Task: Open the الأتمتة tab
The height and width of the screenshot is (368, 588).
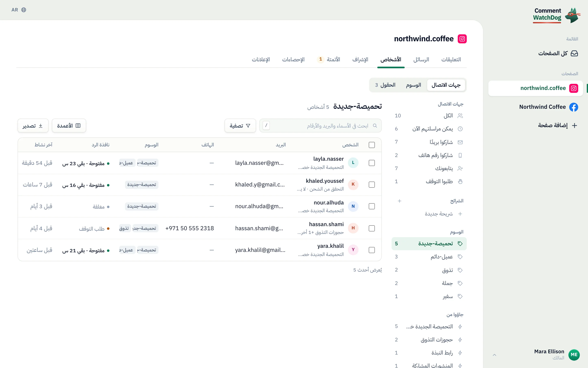Action: coord(329,60)
